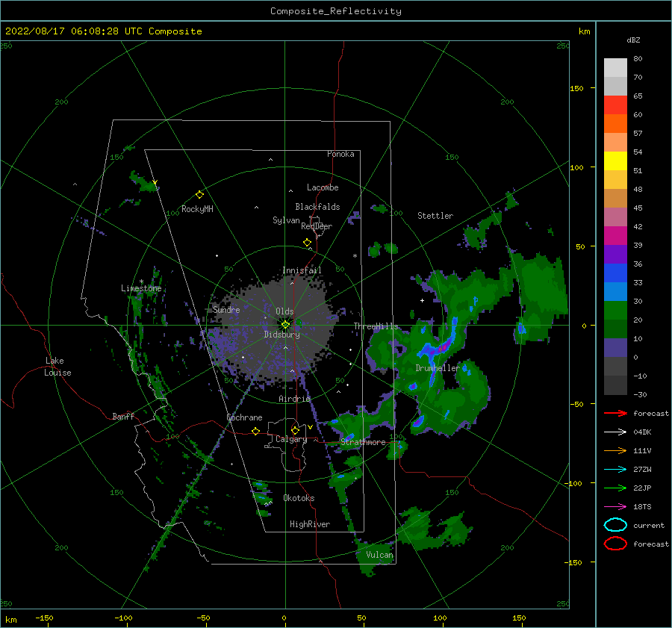
Task: Select the red 65 dBZ color swatch
Action: 615,105
